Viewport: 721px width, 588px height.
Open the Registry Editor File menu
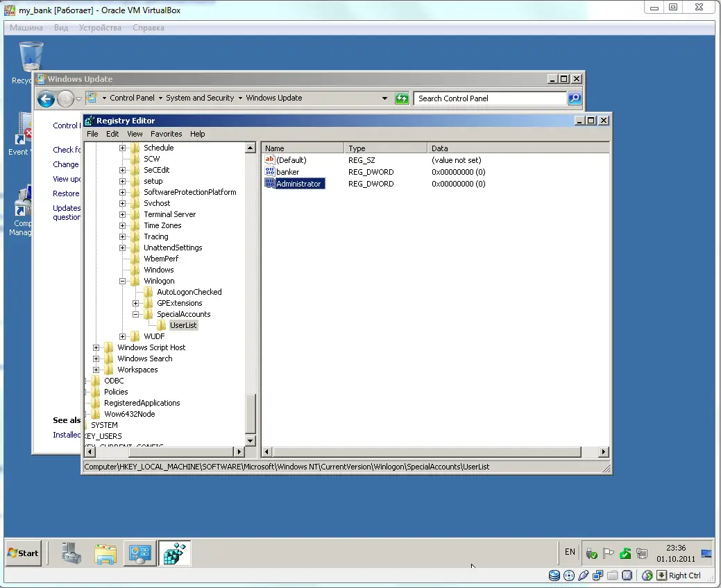click(x=92, y=134)
